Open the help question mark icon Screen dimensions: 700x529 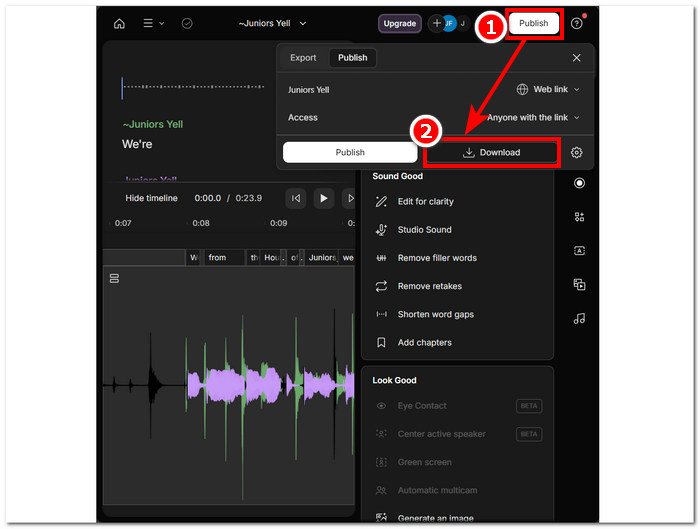576,23
